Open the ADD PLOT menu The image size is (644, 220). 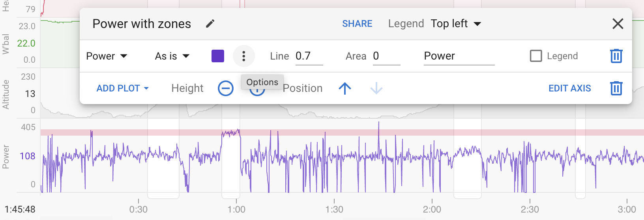122,88
